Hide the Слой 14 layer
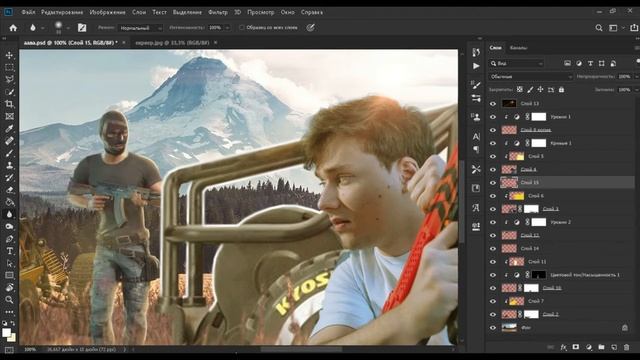This screenshot has width=640, height=360. tap(493, 249)
